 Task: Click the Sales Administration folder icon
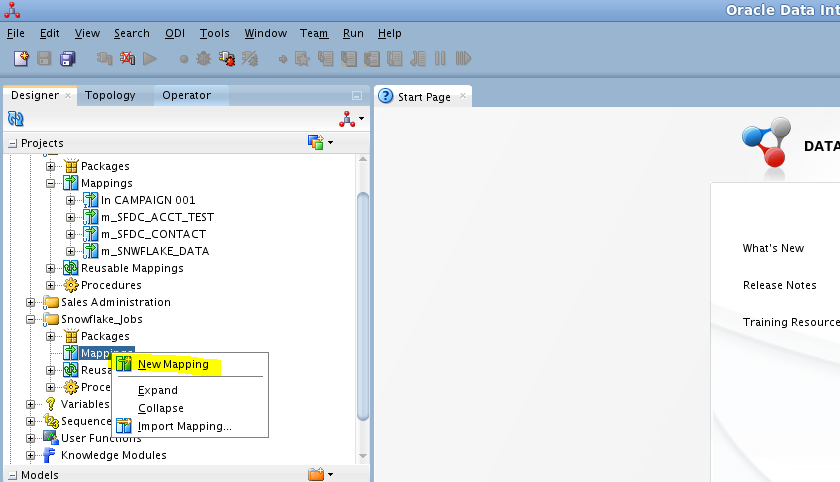point(51,302)
